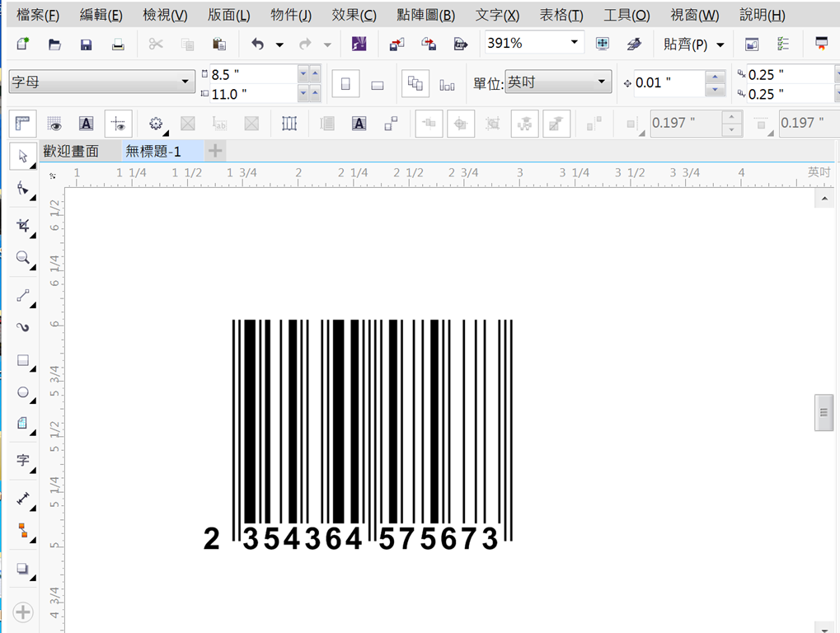The width and height of the screenshot is (840, 633).
Task: Expand the Undo history dropdown arrow
Action: (x=279, y=45)
